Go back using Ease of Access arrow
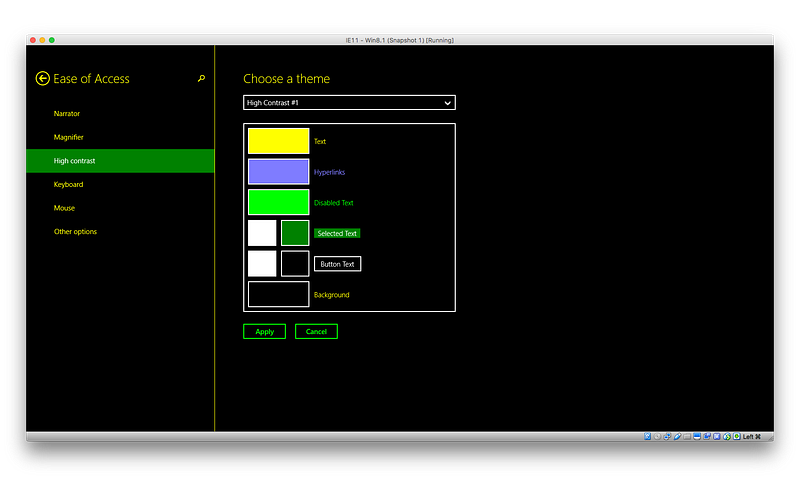The image size is (800, 479). click(42, 79)
